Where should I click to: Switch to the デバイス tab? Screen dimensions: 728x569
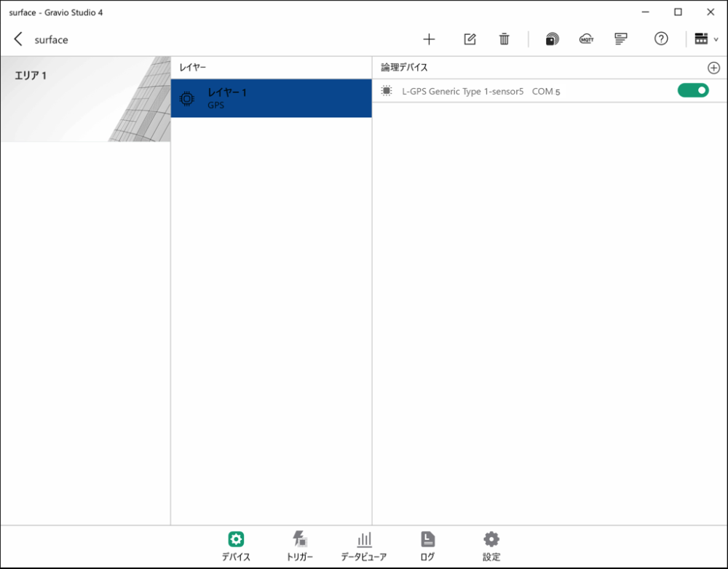(x=236, y=546)
